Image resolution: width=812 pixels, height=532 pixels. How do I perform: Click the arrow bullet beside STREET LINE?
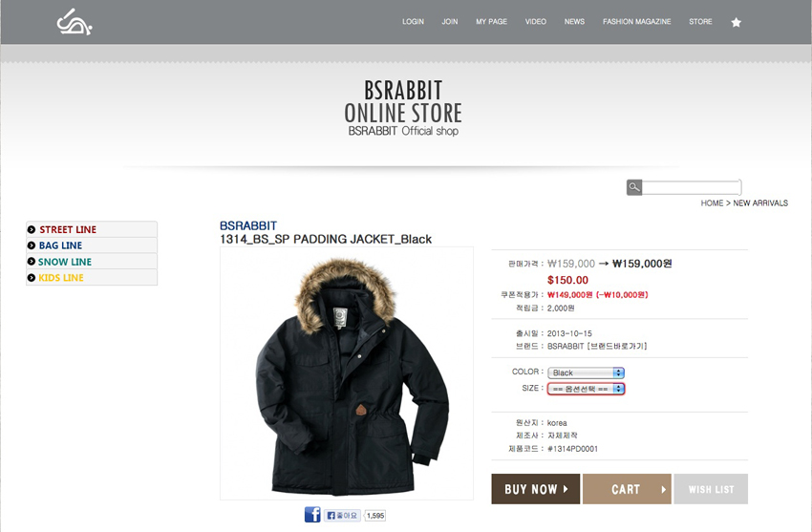click(x=32, y=229)
